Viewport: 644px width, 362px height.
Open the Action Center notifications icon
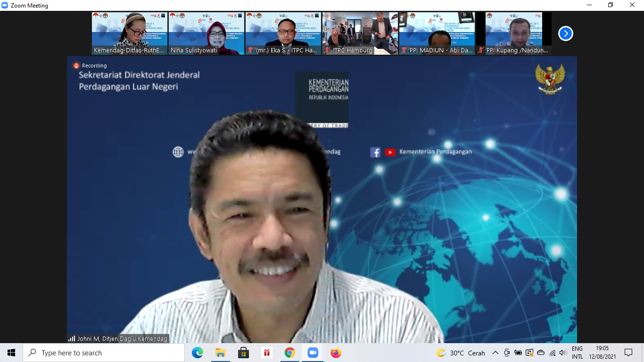click(628, 353)
